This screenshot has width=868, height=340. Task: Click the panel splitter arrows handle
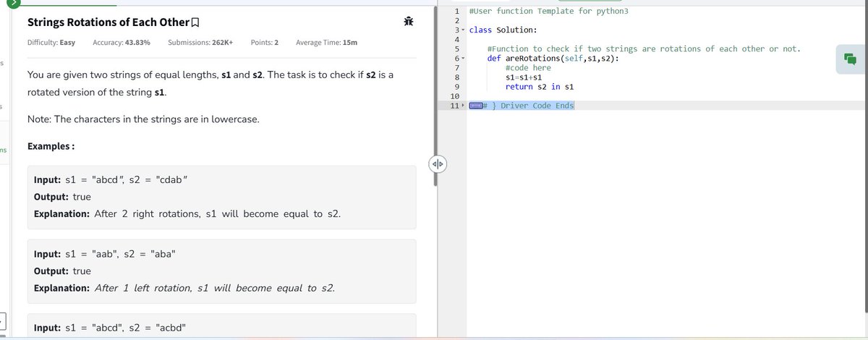click(x=438, y=166)
